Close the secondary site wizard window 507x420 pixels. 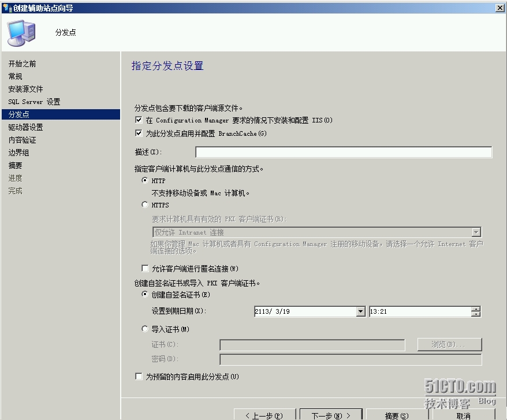point(500,8)
